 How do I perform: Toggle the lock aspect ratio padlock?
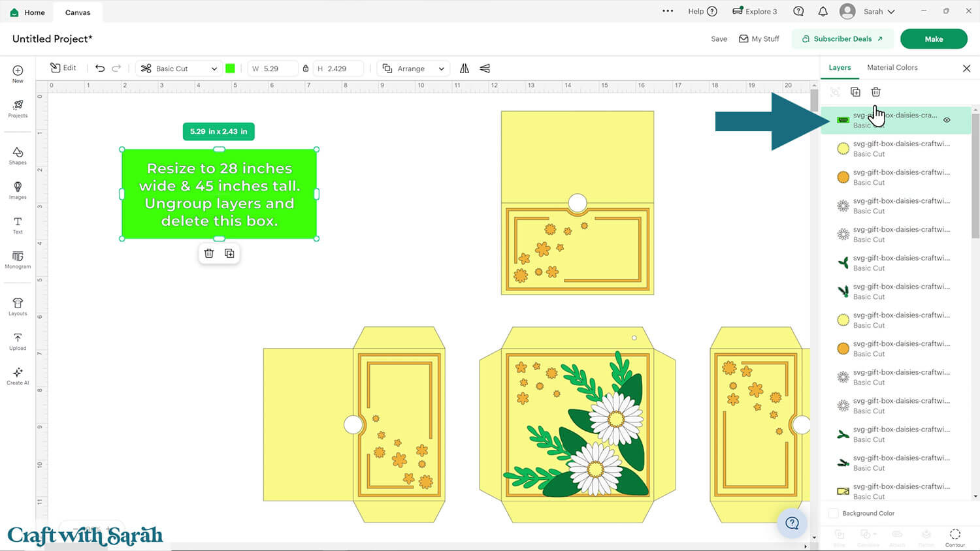306,69
